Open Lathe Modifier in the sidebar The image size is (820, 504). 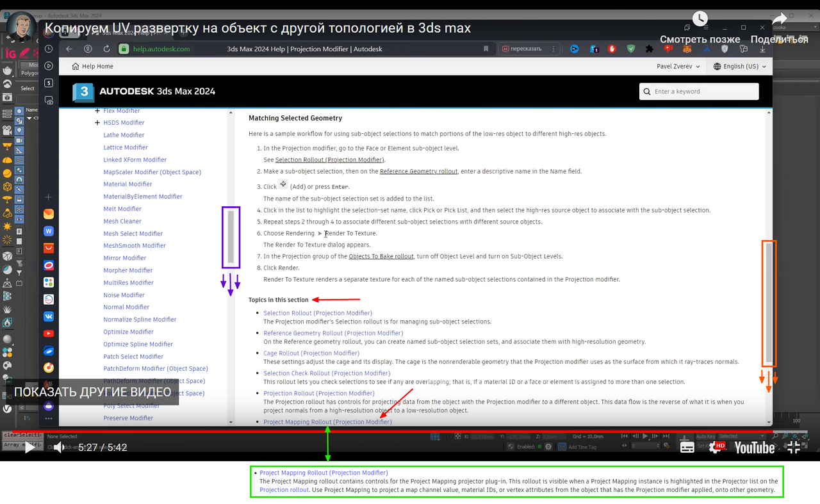(124, 135)
